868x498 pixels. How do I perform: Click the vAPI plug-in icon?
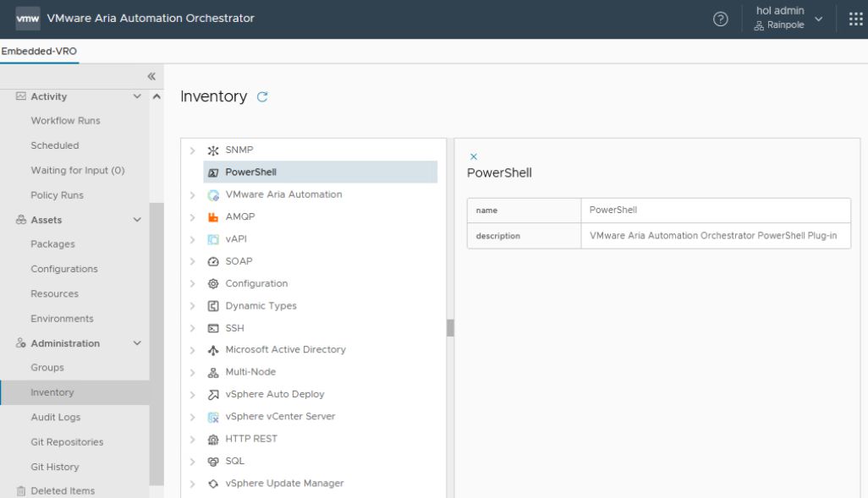(x=213, y=239)
